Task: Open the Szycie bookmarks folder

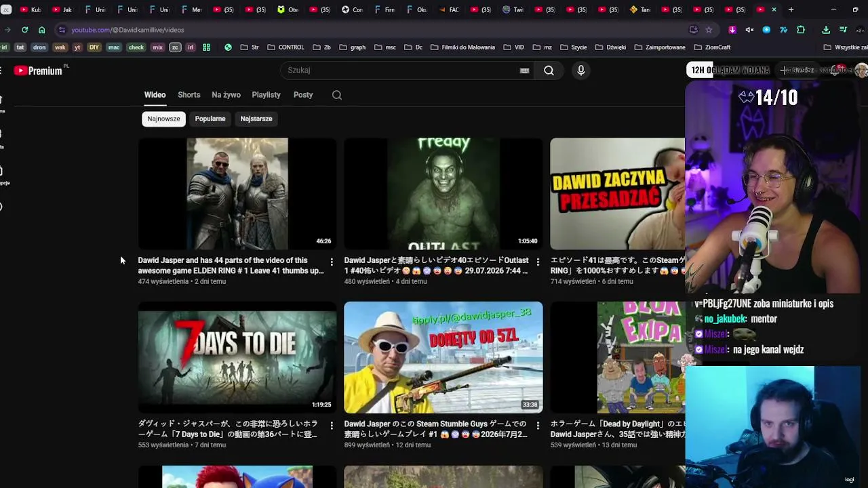Action: [x=574, y=47]
